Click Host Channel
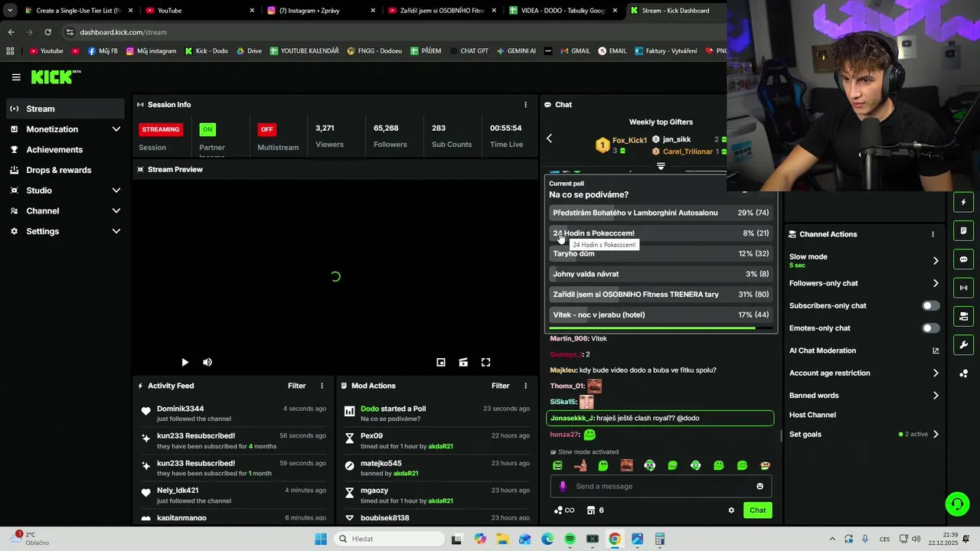 (x=812, y=415)
